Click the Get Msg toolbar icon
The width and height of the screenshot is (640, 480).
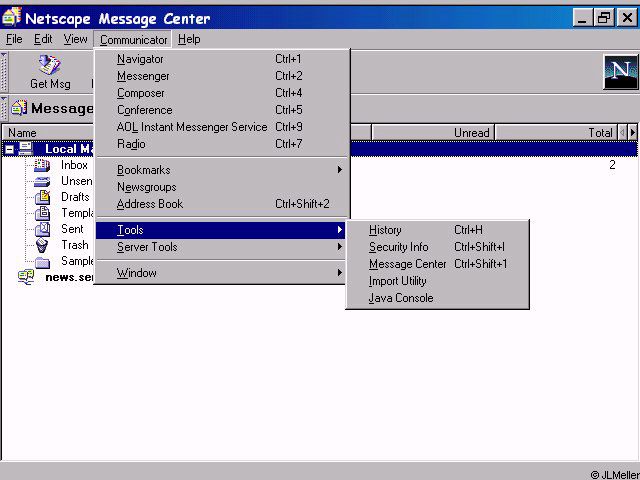49,65
